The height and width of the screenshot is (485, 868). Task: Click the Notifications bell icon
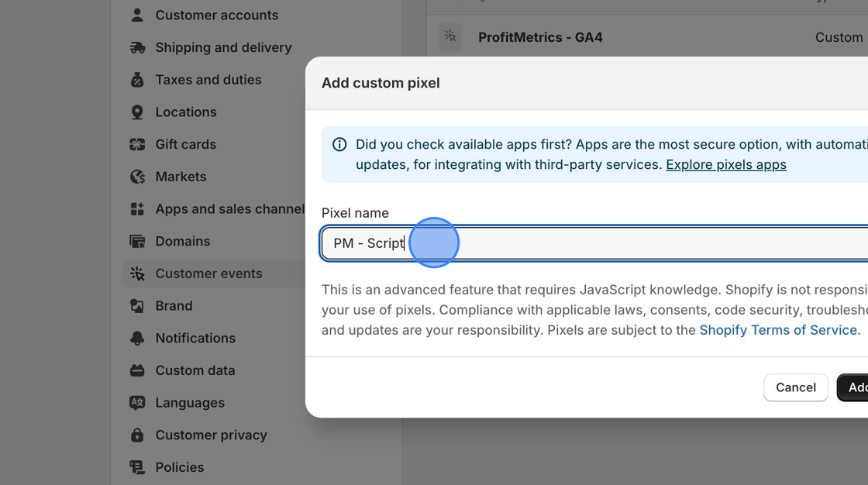click(x=137, y=338)
